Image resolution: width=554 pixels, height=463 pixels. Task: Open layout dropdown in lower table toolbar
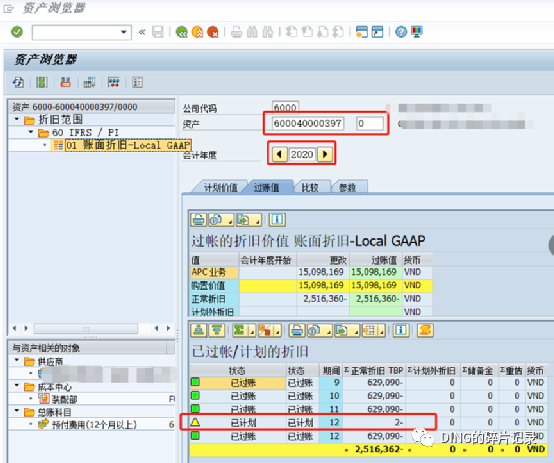(374, 330)
